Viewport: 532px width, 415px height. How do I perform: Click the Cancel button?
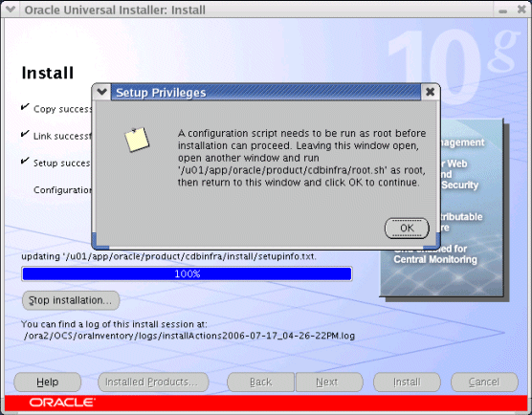(x=484, y=382)
